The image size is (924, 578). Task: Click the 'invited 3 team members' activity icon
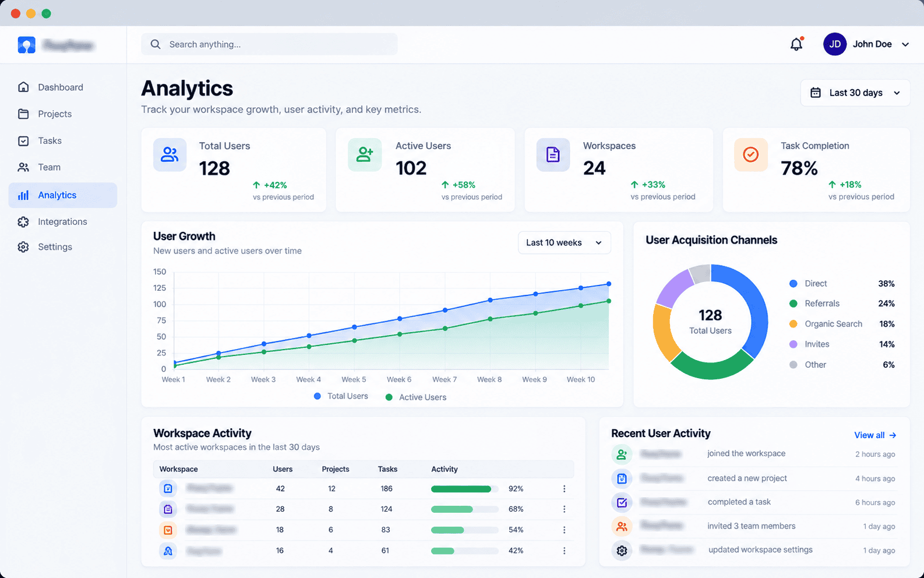[622, 527]
